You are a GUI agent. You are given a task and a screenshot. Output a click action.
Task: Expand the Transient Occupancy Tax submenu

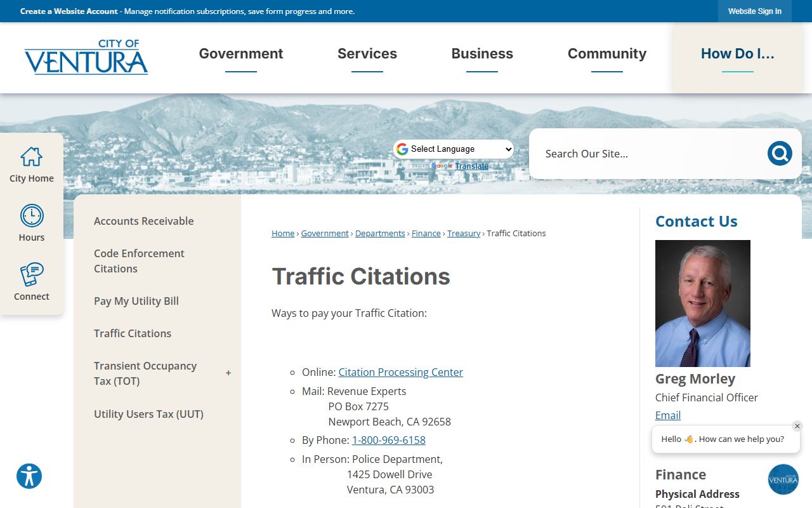[x=228, y=373]
